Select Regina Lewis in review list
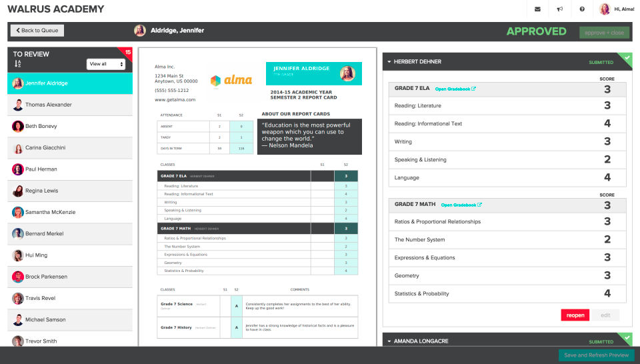640x364 pixels. pyautogui.click(x=70, y=191)
